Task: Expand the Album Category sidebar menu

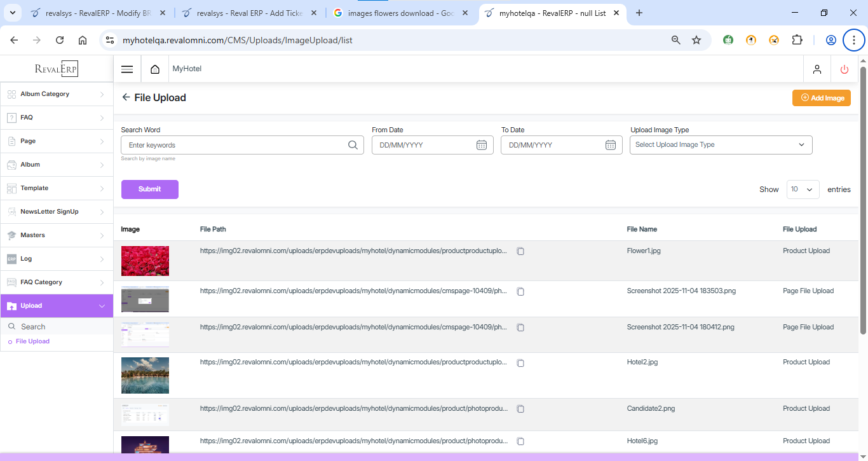Action: [x=57, y=94]
